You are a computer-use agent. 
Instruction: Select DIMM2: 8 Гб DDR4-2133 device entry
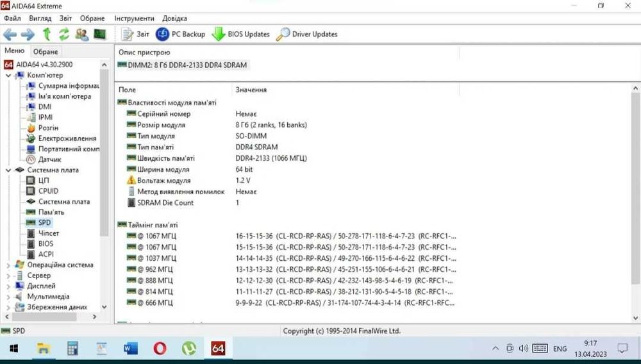click(182, 65)
